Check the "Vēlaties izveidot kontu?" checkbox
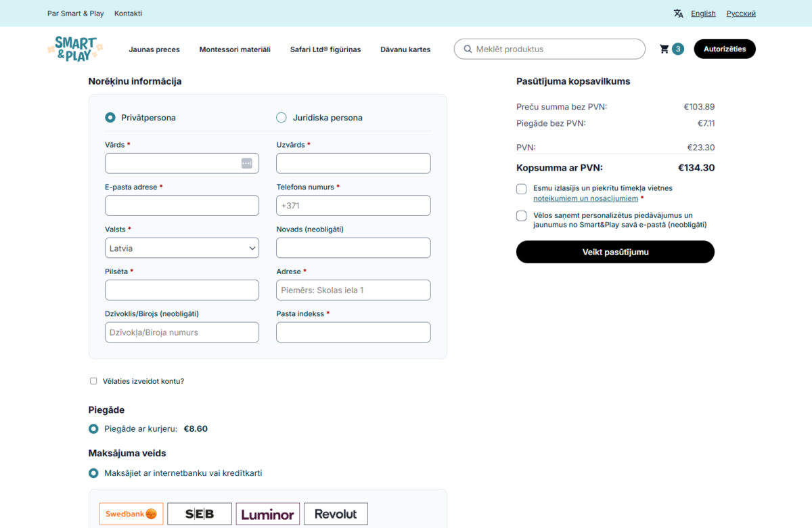 [93, 380]
